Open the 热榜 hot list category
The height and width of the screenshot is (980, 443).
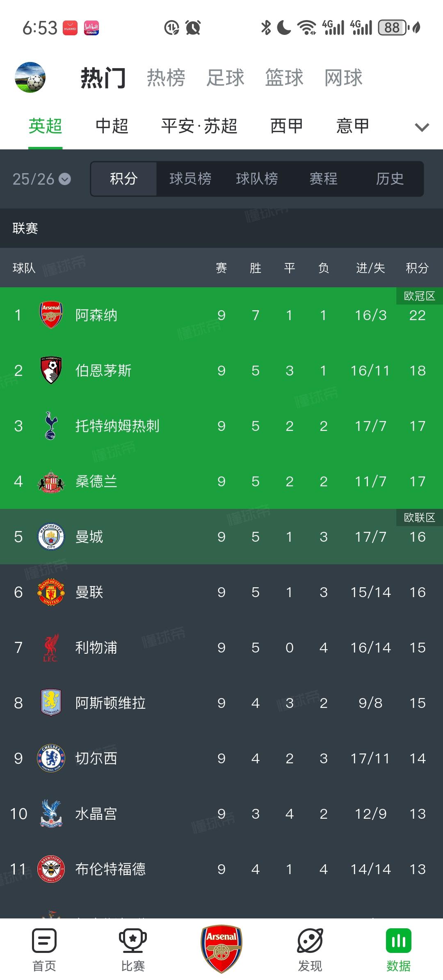pos(166,78)
